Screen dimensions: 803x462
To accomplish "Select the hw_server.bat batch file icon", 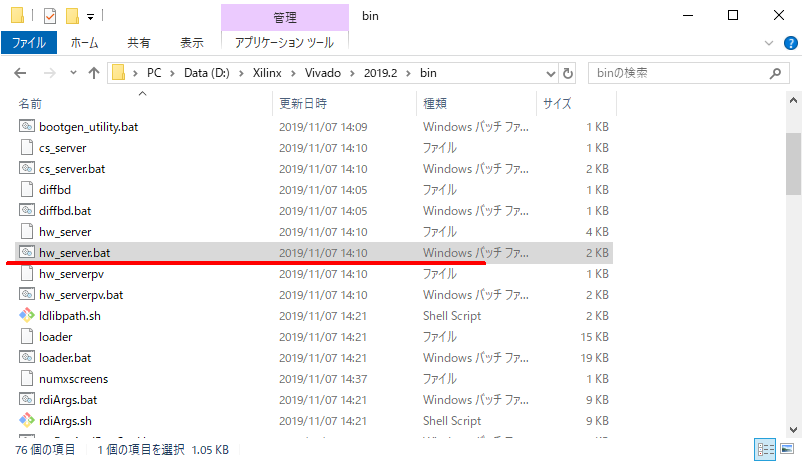I will coord(27,252).
